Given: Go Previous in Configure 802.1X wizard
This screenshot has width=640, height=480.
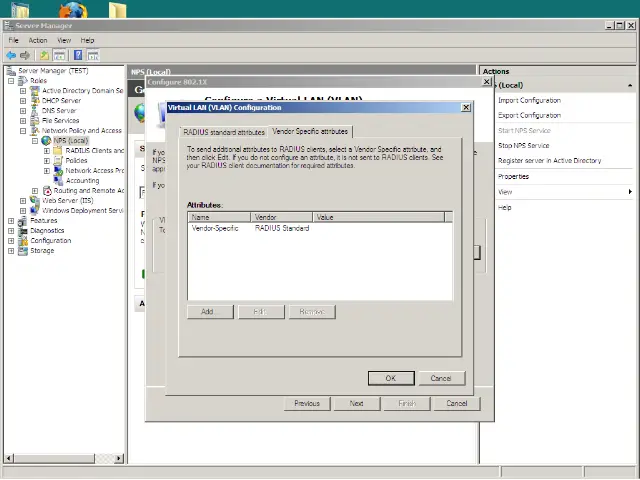Looking at the screenshot, I should click(307, 404).
